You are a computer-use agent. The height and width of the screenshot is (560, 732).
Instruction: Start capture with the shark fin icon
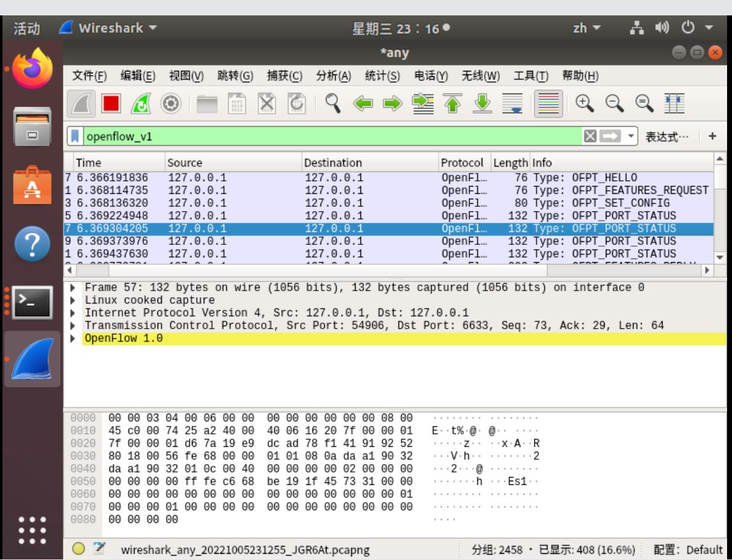[x=82, y=103]
